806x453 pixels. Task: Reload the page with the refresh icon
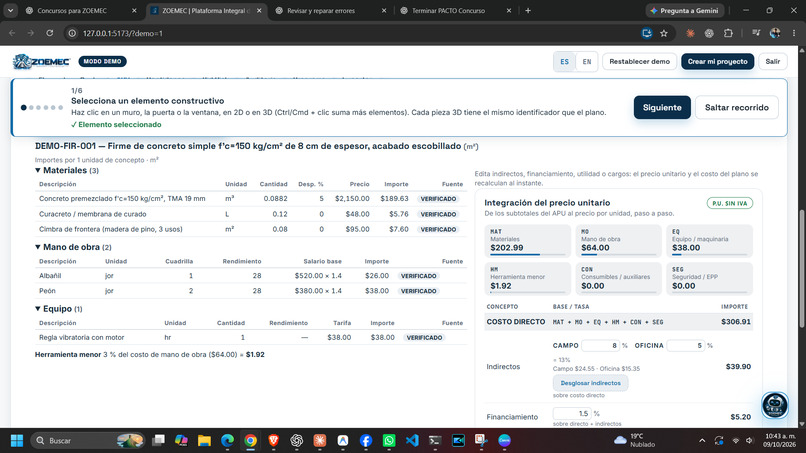[49, 33]
